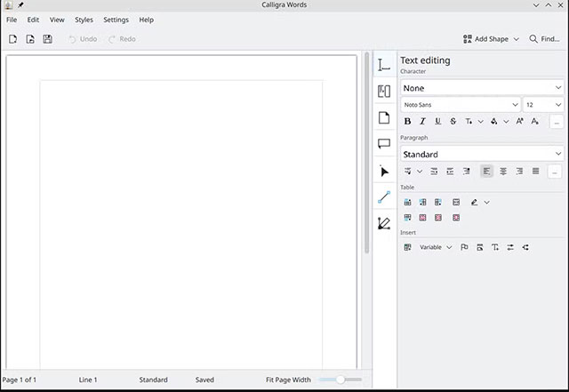This screenshot has height=392, width=569.
Task: Toggle Underline formatting
Action: 438,121
